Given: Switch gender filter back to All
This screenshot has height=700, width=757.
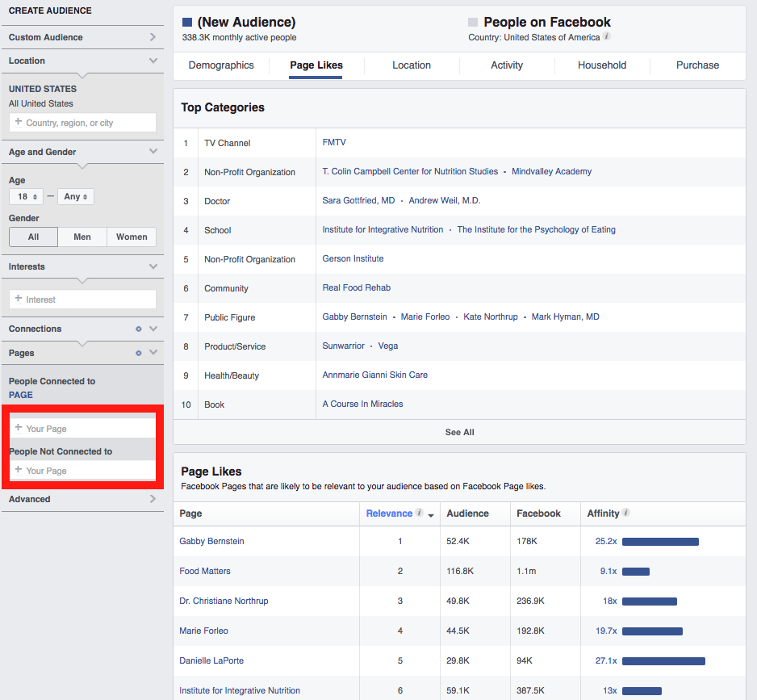Looking at the screenshot, I should [x=33, y=237].
